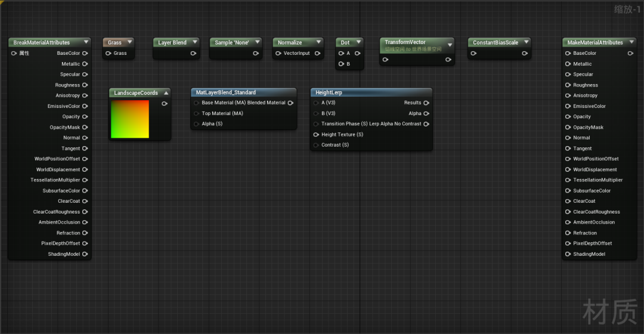
Task: Click the ConstantBiasScale output pin
Action: coord(525,53)
